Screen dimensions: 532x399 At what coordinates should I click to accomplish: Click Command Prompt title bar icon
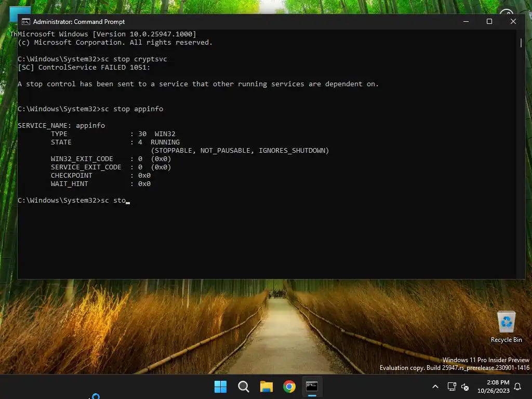coord(26,22)
